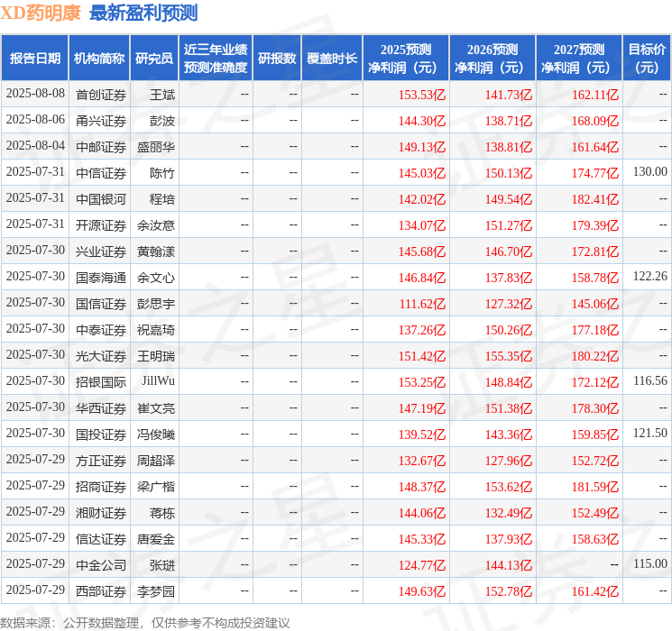Select the 国投证券 institution cell

point(101,434)
